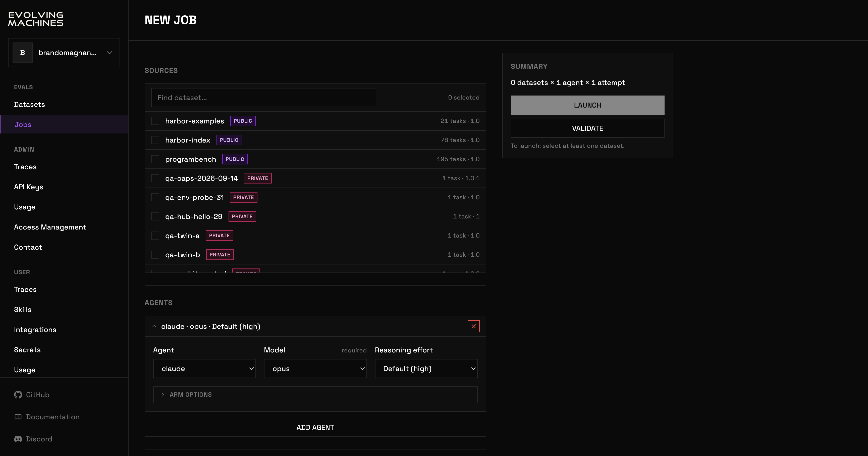Click the qa-hub-hello-29 dataset name
Image resolution: width=868 pixels, height=456 pixels.
coord(194,216)
